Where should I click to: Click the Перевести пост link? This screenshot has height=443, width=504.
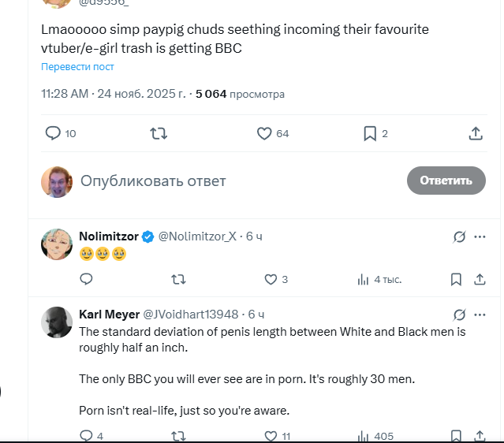(77, 68)
